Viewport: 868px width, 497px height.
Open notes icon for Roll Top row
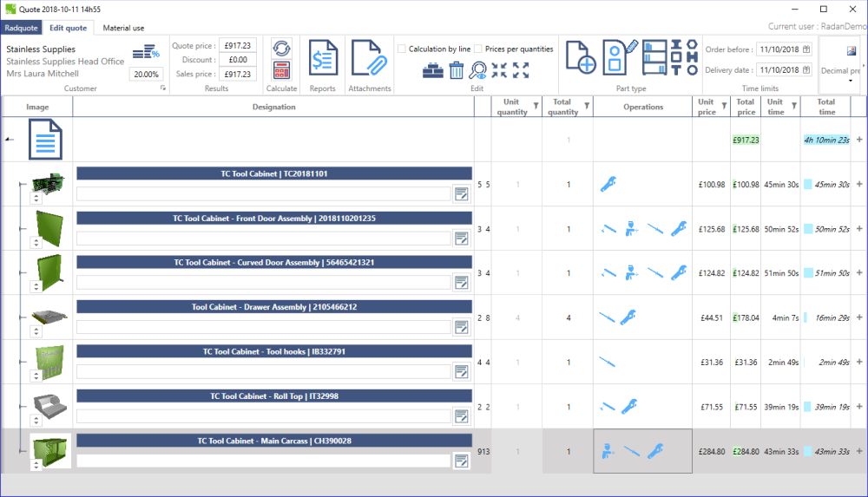[462, 415]
